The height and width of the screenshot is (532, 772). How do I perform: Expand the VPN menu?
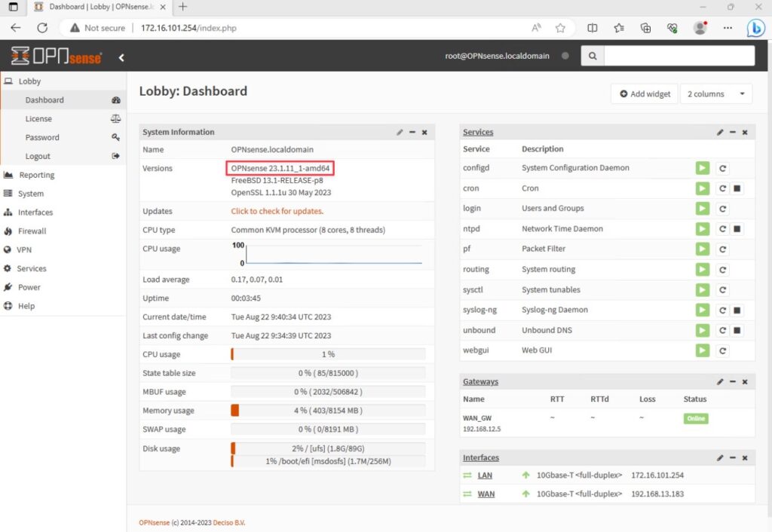(63, 249)
